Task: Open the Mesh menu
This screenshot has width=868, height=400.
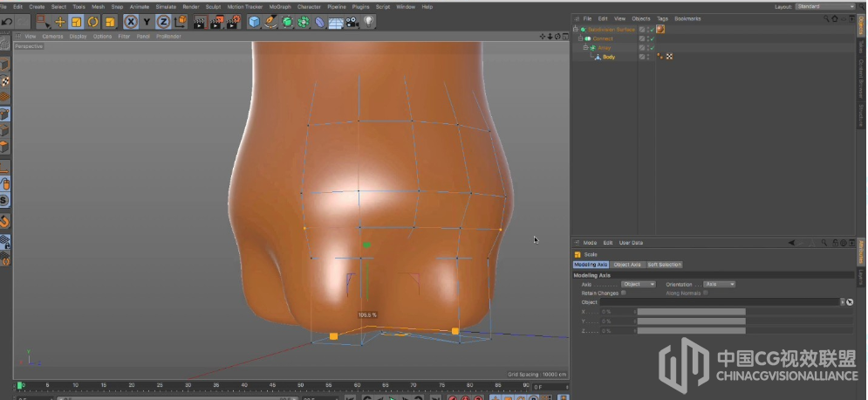Action: click(x=98, y=7)
